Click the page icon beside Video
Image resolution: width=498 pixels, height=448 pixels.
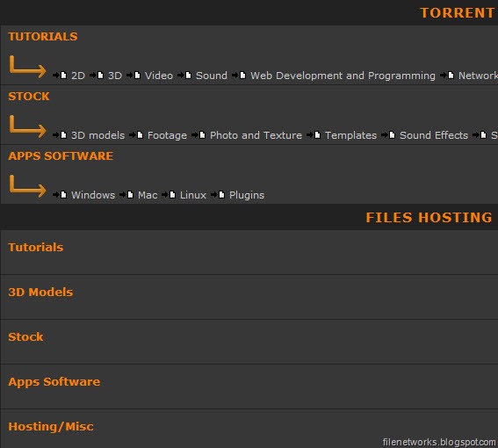[x=137, y=76]
